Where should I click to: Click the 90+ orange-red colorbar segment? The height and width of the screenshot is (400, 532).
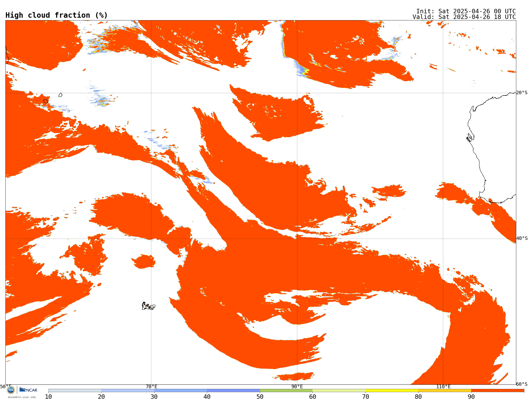click(498, 391)
